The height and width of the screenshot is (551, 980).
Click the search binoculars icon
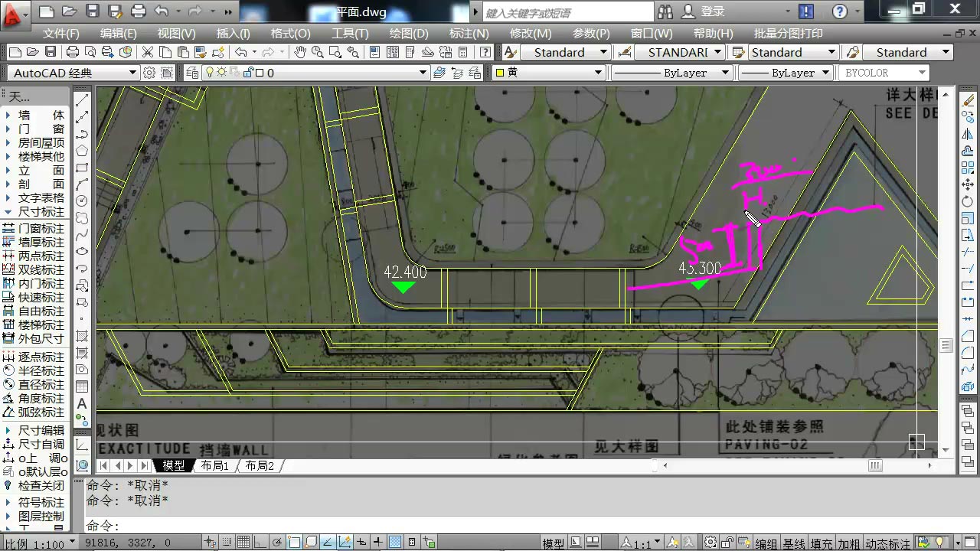tap(665, 11)
